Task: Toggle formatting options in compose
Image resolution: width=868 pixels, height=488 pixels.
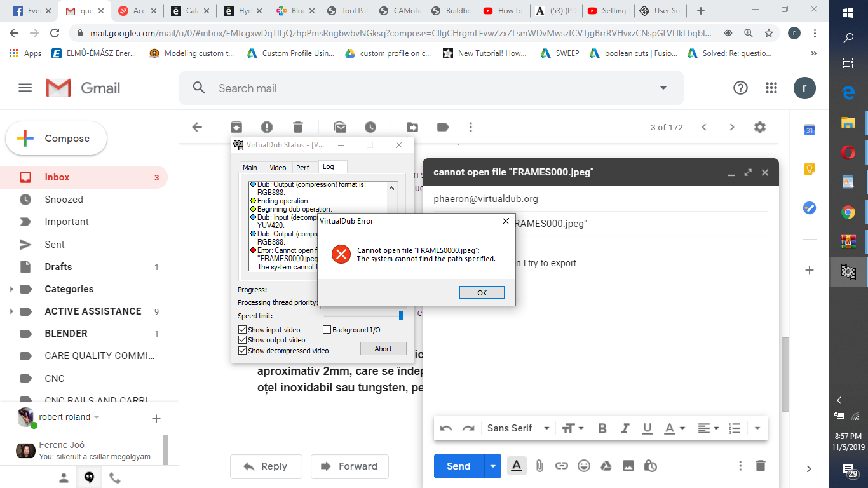Action: tap(517, 466)
